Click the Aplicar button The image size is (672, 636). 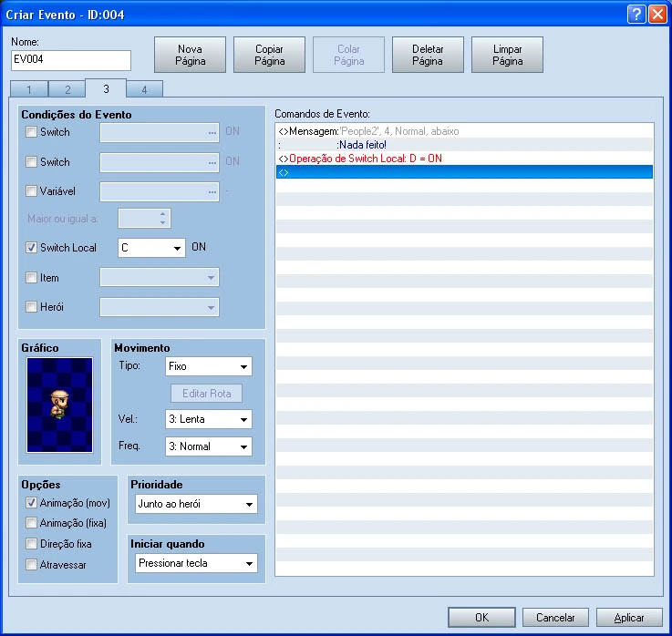coord(629,617)
